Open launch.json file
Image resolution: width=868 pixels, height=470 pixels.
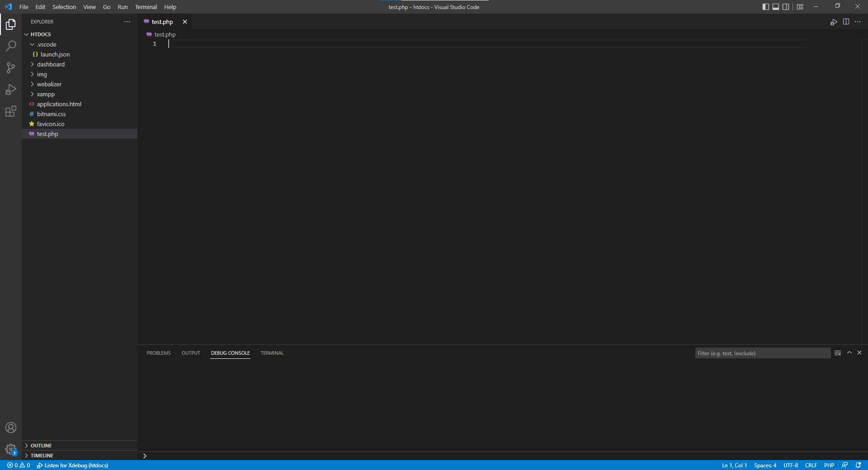pos(80,54)
